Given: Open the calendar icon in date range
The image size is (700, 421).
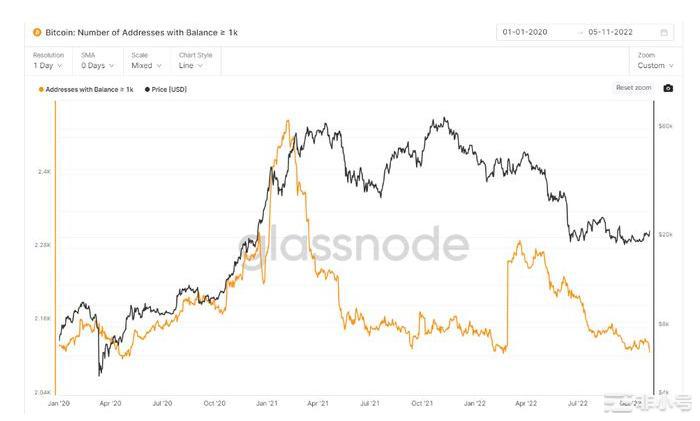Looking at the screenshot, I should pos(664,32).
